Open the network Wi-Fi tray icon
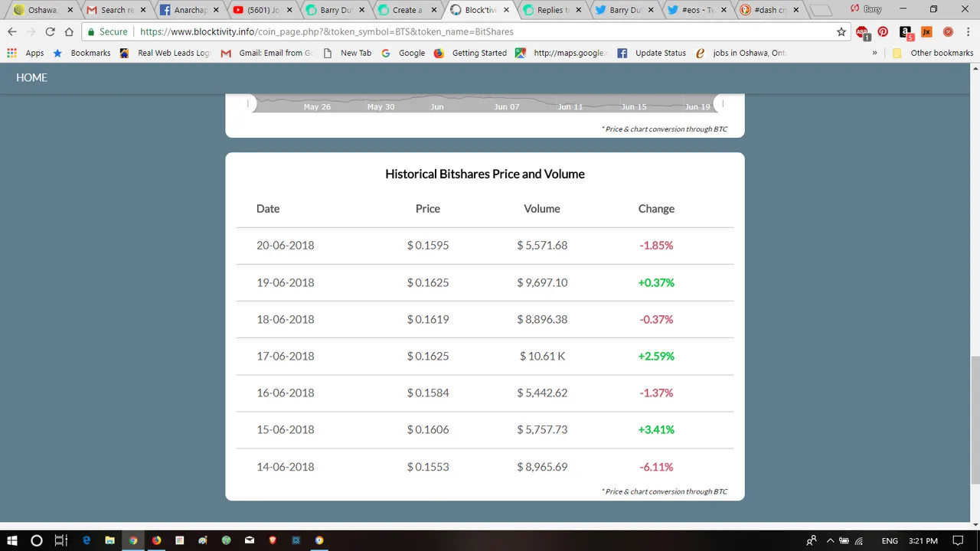Screen dimensions: 980x551 point(859,541)
